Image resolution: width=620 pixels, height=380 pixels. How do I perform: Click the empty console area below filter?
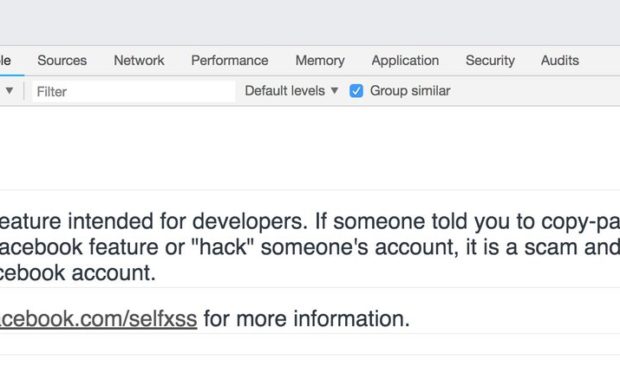pos(310,148)
